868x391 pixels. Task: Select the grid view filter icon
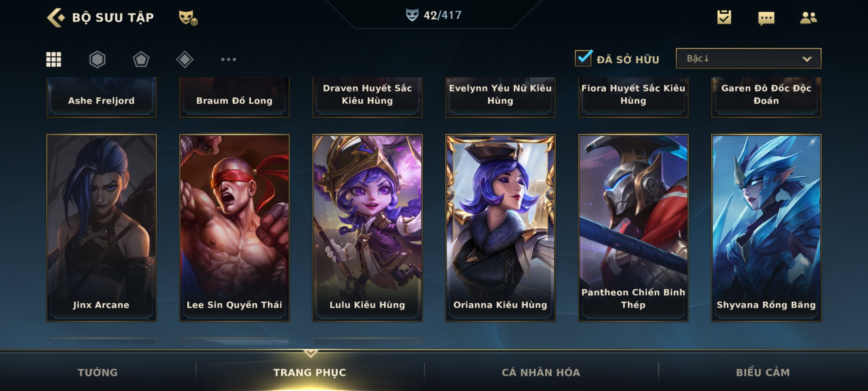pos(54,59)
